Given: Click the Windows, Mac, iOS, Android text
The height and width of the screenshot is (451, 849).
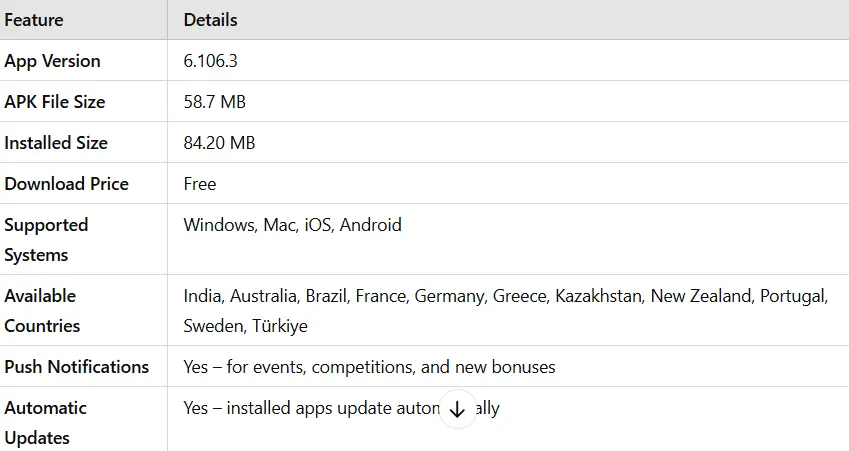Looking at the screenshot, I should pyautogui.click(x=292, y=225).
